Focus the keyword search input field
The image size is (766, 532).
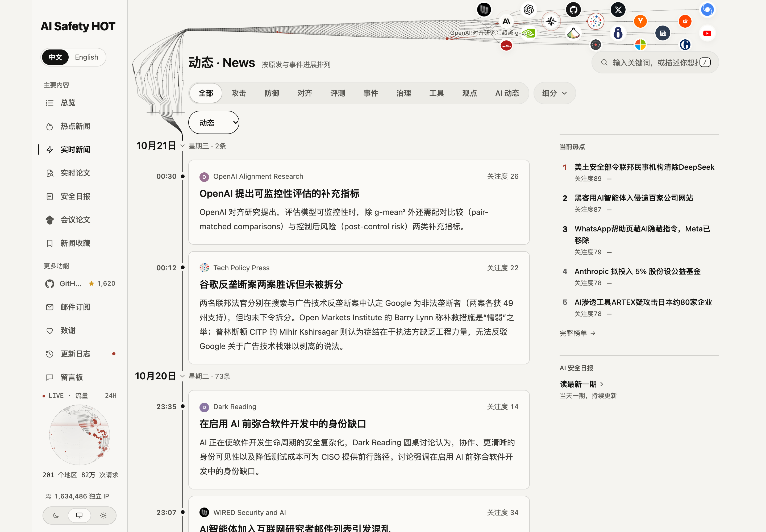coord(655,62)
